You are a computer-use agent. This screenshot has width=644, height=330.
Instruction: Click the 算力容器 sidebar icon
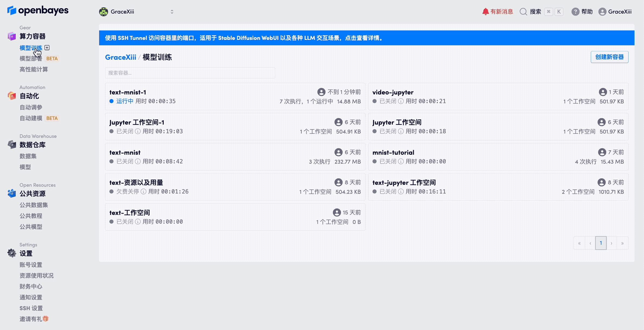(11, 36)
